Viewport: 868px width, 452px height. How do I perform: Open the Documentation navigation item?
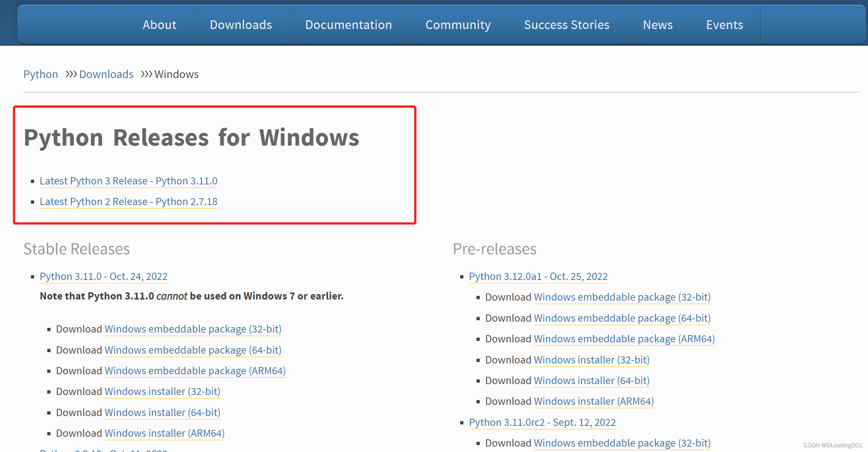(x=348, y=25)
